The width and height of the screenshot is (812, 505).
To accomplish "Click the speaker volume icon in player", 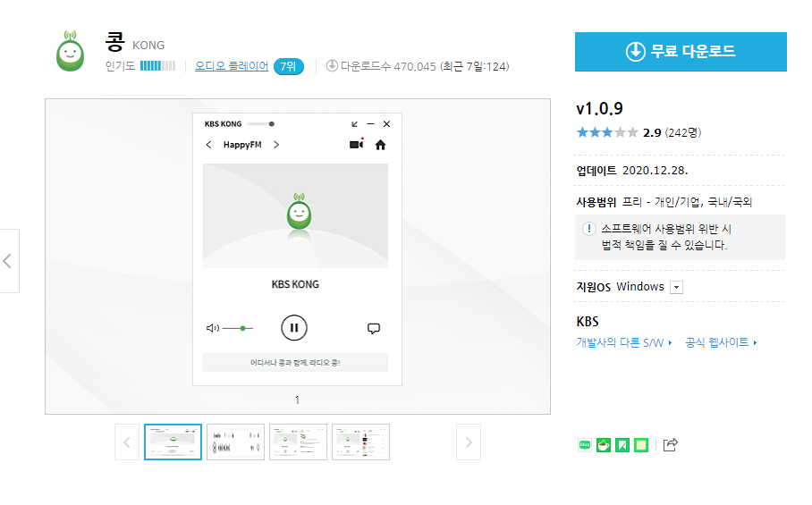I will [x=212, y=328].
